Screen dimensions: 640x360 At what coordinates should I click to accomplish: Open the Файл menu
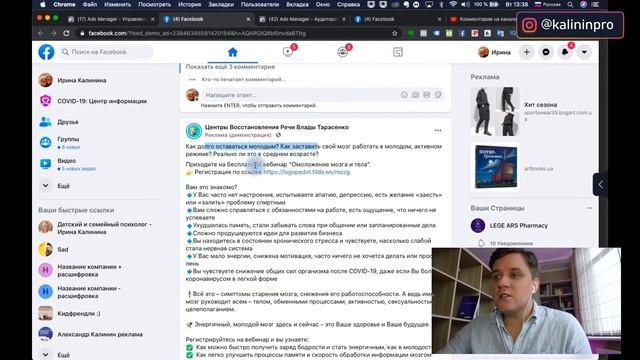point(90,4)
